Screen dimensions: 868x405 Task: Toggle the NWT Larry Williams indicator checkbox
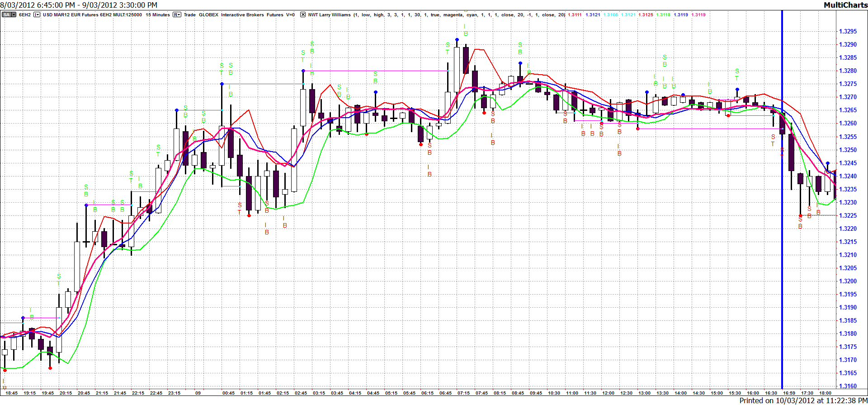[303, 15]
